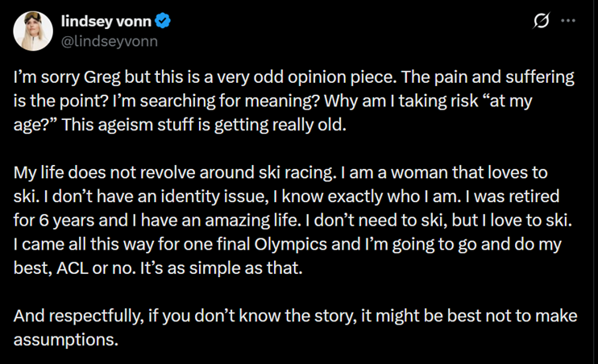Click the paragraph starting "I'm sorry Greg"
Viewport: 598px width, 364px height.
(293, 101)
